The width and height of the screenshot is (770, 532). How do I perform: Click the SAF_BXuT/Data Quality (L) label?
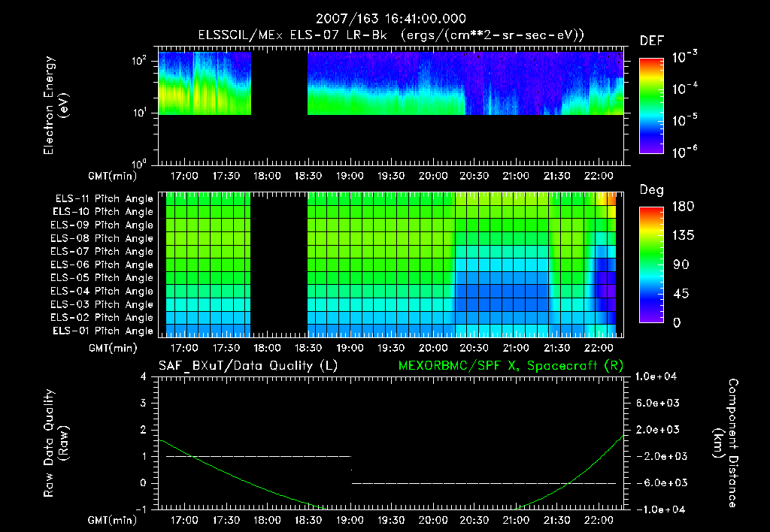[x=248, y=366]
